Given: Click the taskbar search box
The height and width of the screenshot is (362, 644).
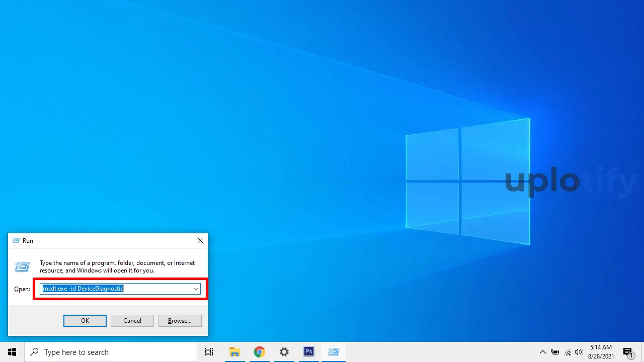Looking at the screenshot, I should click(x=111, y=352).
